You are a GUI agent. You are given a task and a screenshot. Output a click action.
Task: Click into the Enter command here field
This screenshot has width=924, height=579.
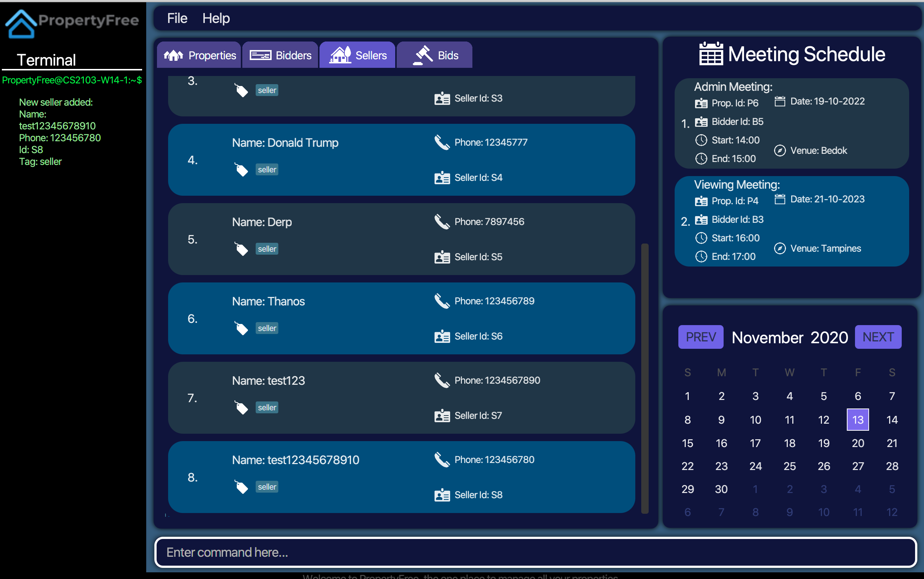pos(535,552)
